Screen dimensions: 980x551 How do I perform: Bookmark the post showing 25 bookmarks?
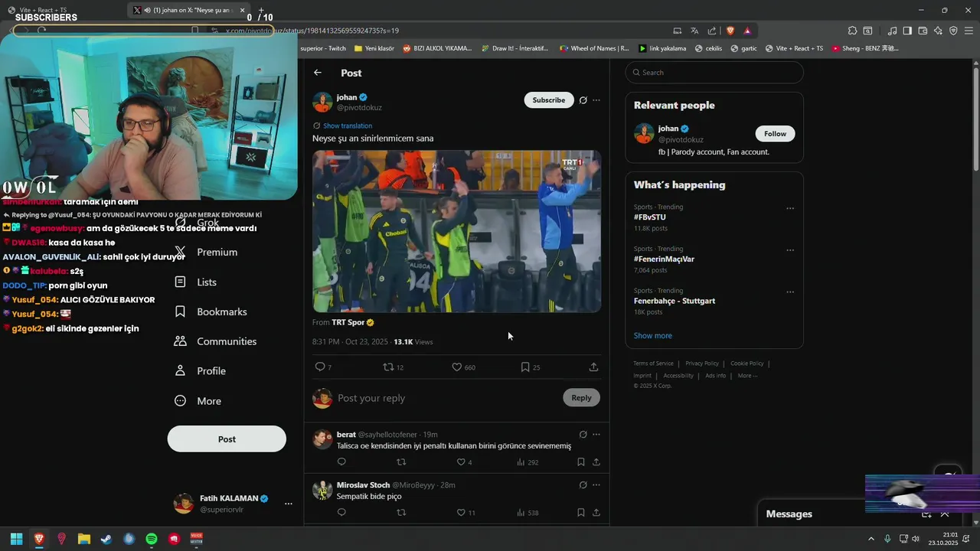(525, 367)
